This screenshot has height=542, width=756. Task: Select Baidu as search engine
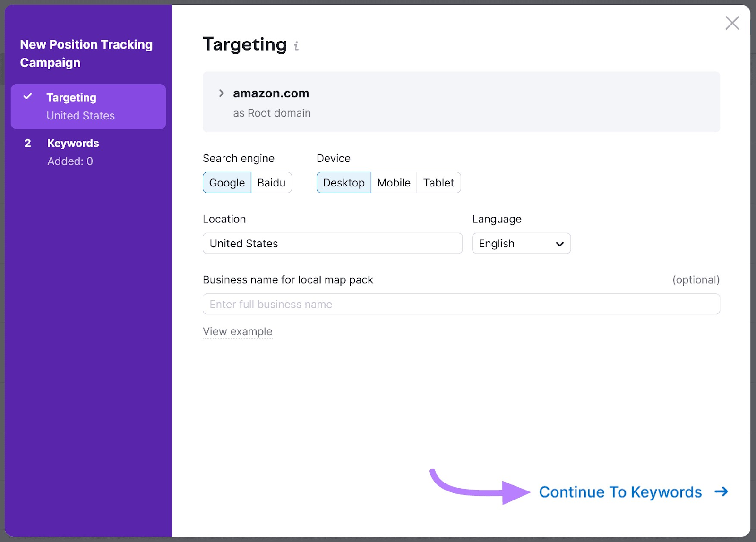[x=271, y=182]
